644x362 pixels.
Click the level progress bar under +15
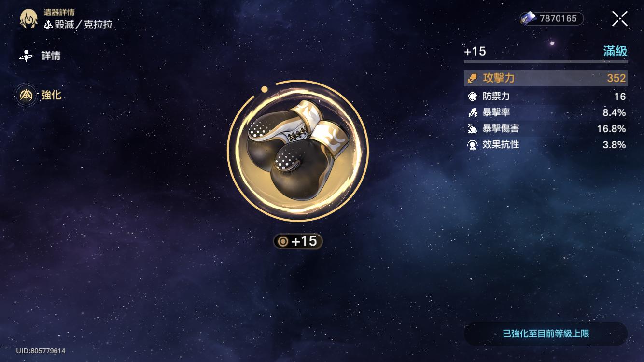pyautogui.click(x=546, y=62)
